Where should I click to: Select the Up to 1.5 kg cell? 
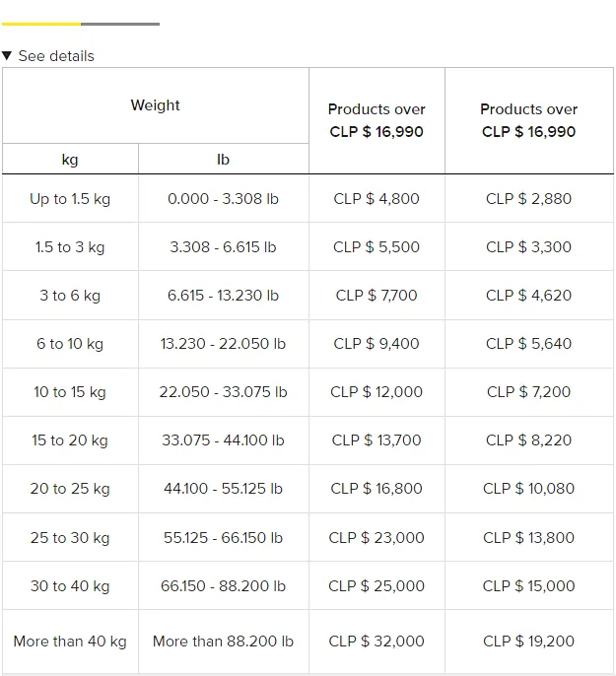70,199
